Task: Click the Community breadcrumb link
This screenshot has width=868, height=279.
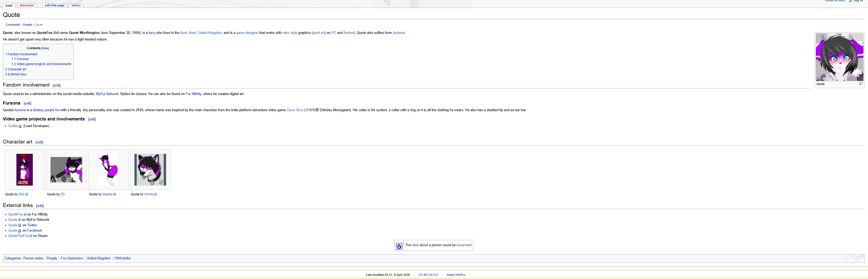Action: (13, 25)
